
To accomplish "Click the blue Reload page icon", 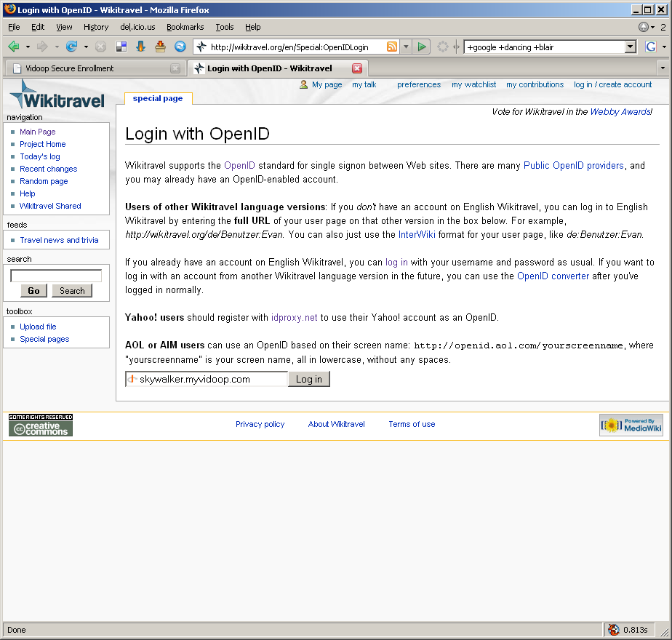I will (x=71, y=47).
